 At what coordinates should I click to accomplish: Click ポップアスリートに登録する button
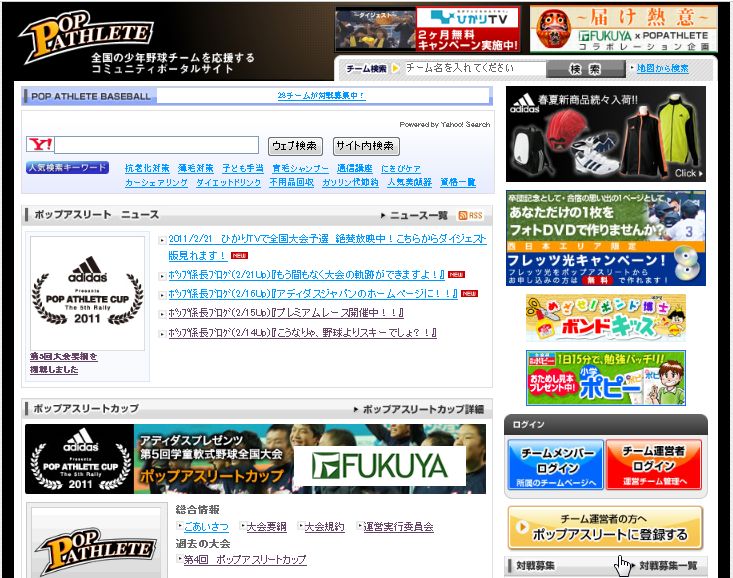point(605,527)
